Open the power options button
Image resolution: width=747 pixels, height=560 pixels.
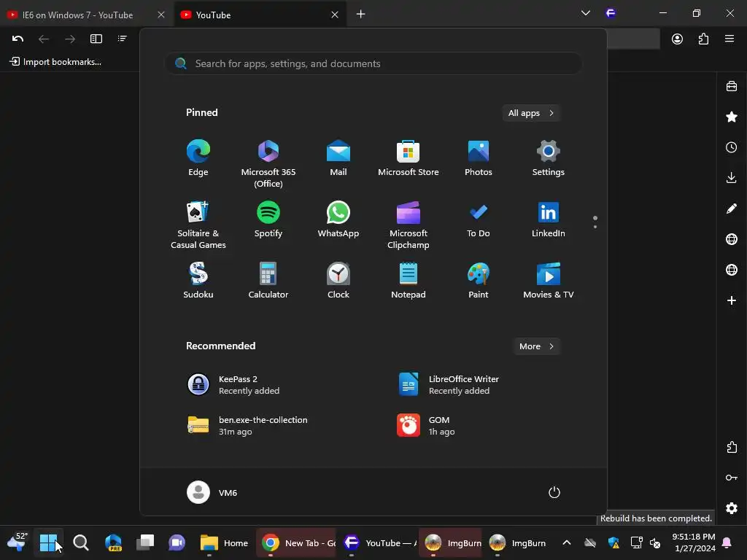pos(554,492)
